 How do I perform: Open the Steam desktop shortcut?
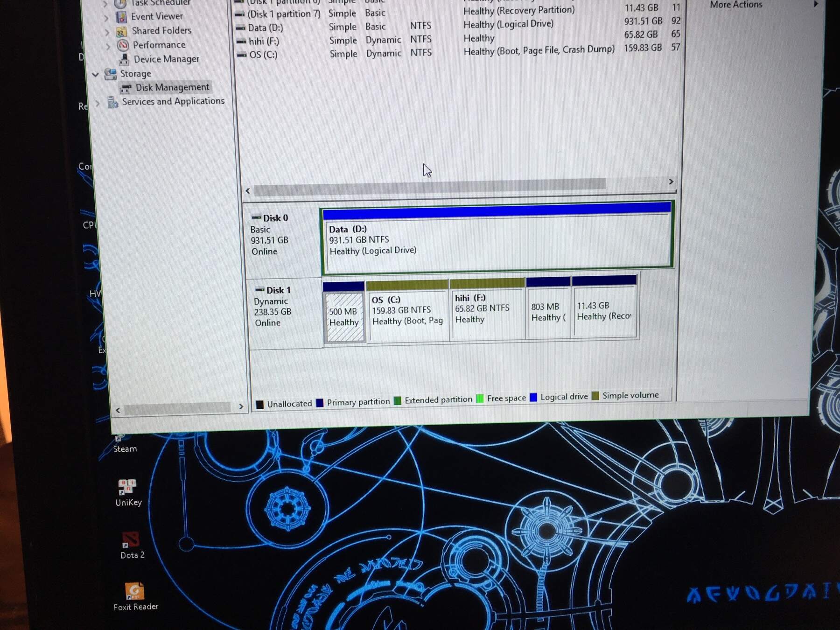(125, 443)
